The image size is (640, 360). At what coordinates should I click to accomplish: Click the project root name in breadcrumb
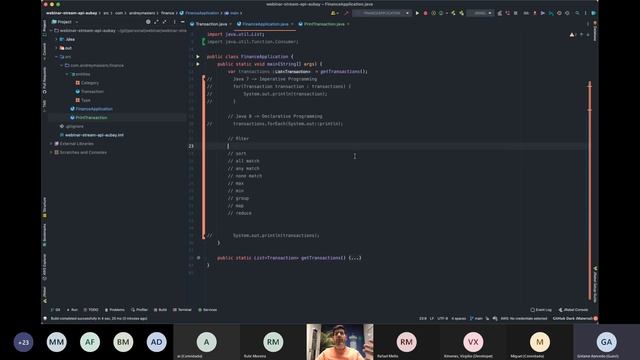71,13
